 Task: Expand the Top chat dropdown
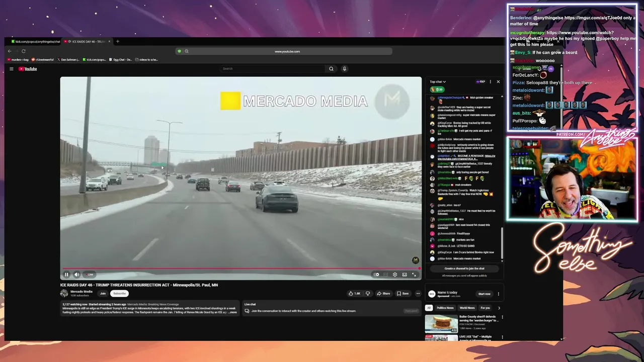438,82
